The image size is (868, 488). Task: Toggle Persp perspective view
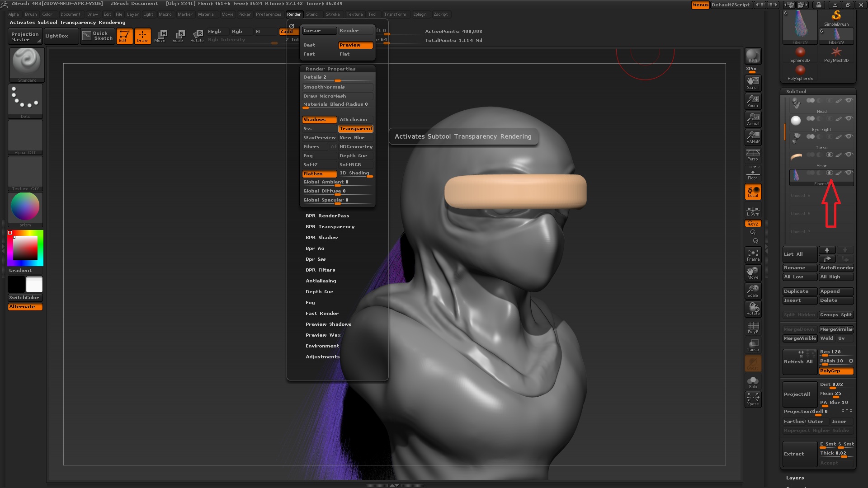(753, 155)
